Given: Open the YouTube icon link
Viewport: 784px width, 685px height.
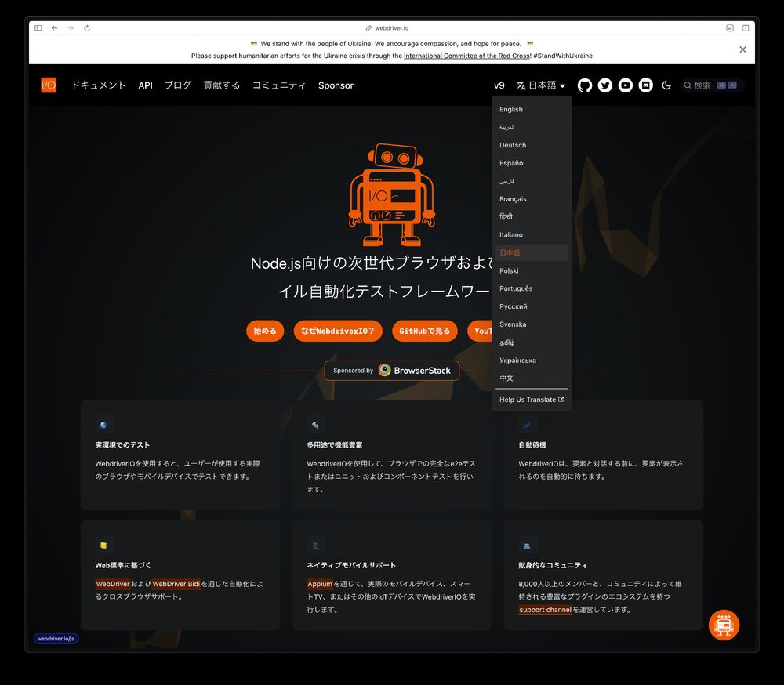Looking at the screenshot, I should point(626,85).
